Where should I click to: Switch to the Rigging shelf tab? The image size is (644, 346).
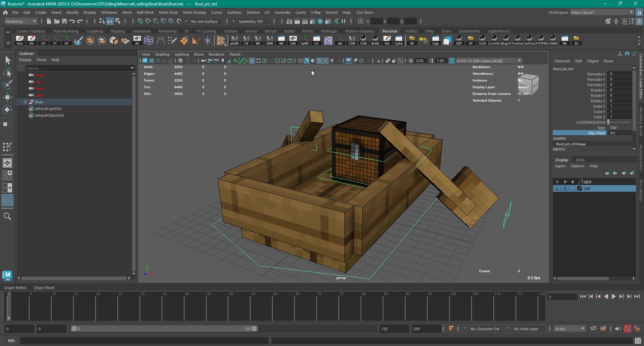[118, 31]
